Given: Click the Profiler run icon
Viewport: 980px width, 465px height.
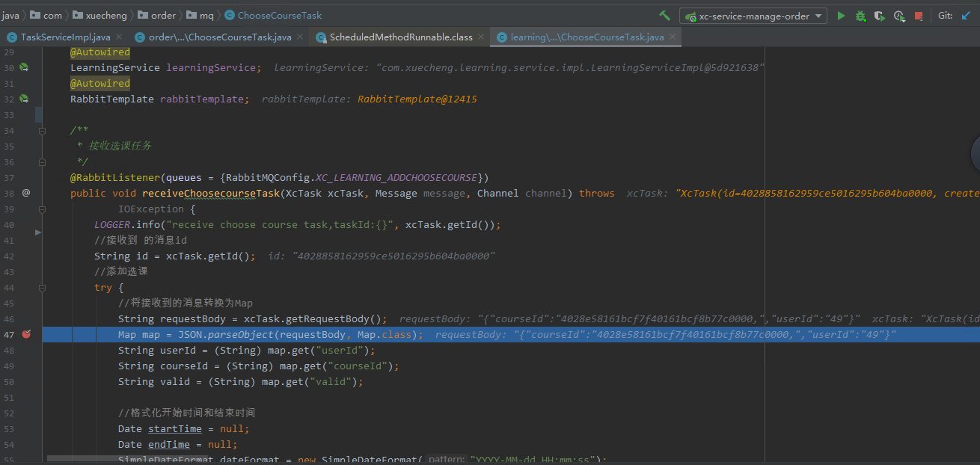Looking at the screenshot, I should click(898, 16).
